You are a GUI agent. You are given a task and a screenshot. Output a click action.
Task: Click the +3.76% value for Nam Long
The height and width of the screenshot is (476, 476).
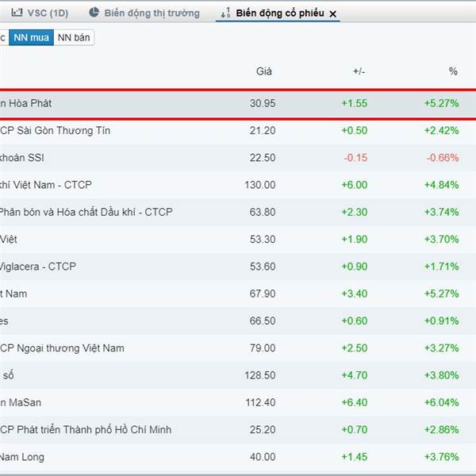click(x=441, y=457)
